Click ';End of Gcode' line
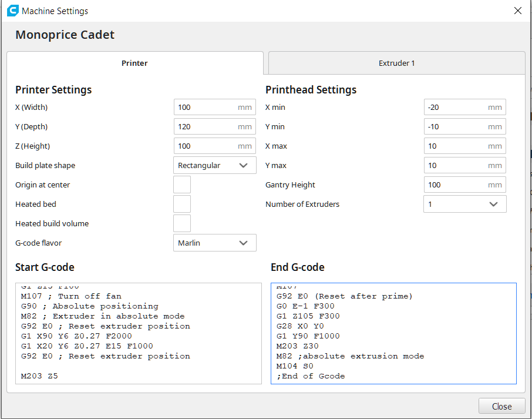Viewport: 532px width, 419px height. tap(311, 376)
